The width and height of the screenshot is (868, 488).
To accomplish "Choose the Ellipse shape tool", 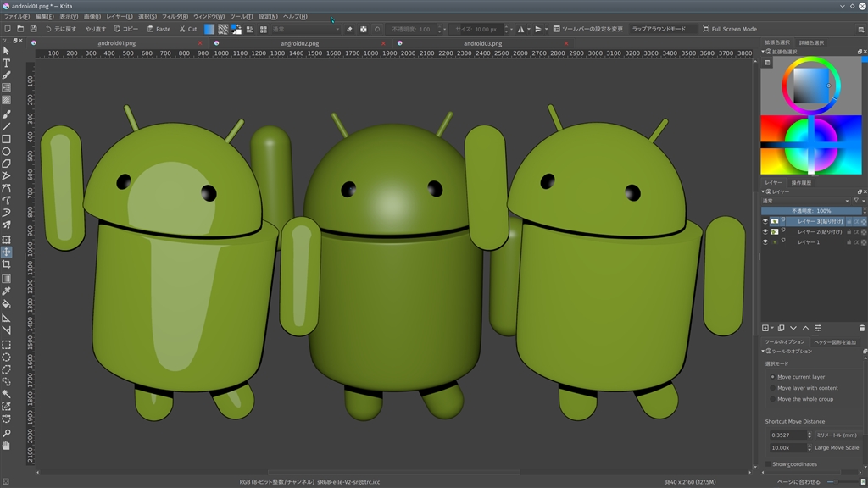I will point(6,152).
